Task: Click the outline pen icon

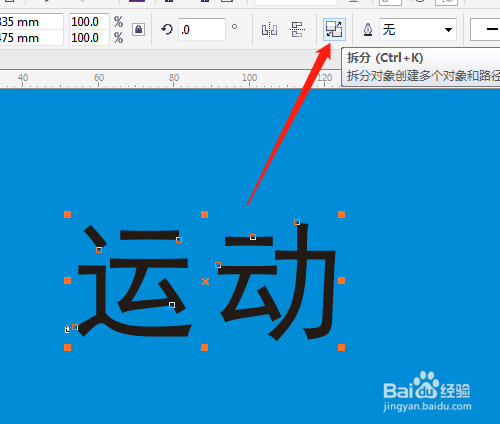Action: click(368, 30)
